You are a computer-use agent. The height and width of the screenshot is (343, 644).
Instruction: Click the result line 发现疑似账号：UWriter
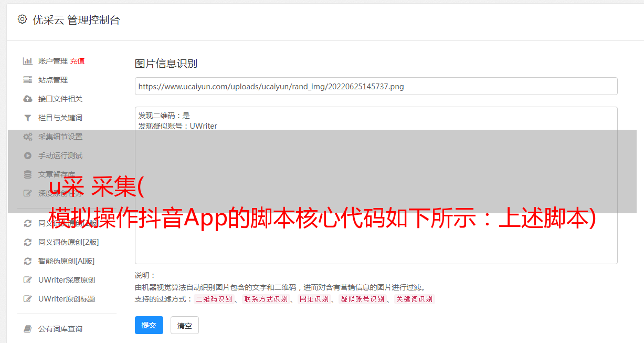pos(178,126)
